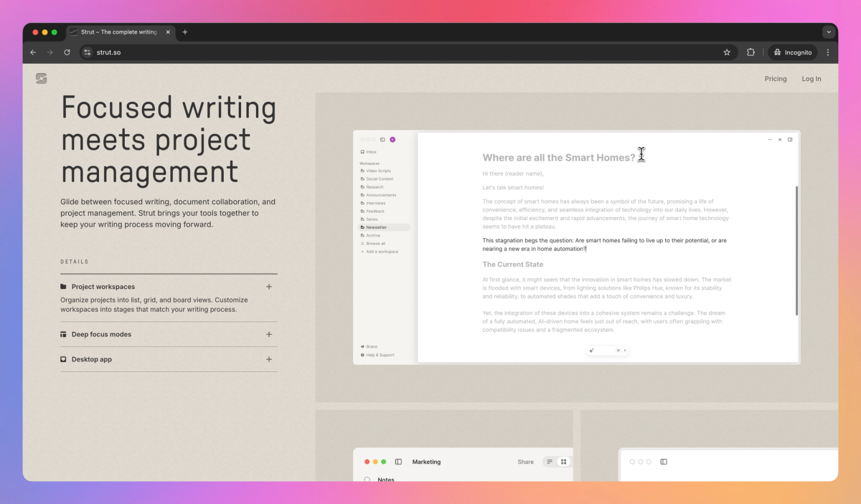861x504 pixels.
Task: Open the document more options dots
Action: click(x=770, y=140)
